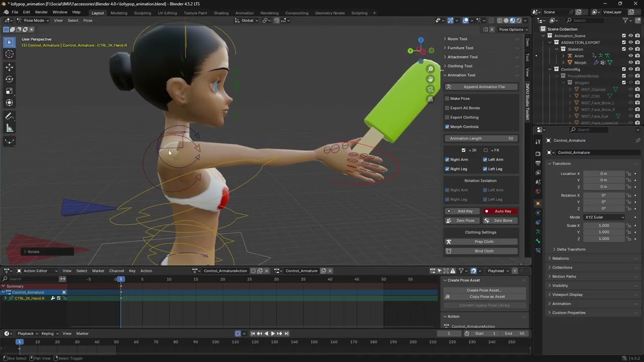
Task: Click the Animation Length slider field
Action: click(481, 138)
